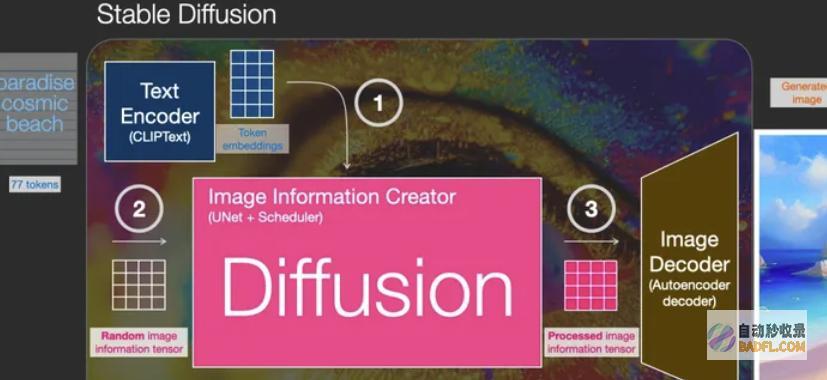
Task: Click the brown random tensor grid
Action: pyautogui.click(x=139, y=284)
